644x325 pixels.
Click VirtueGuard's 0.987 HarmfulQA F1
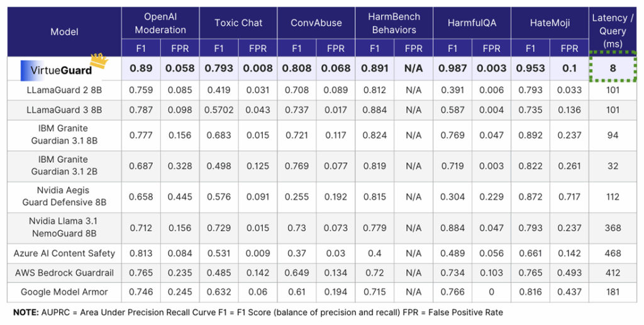click(x=452, y=69)
